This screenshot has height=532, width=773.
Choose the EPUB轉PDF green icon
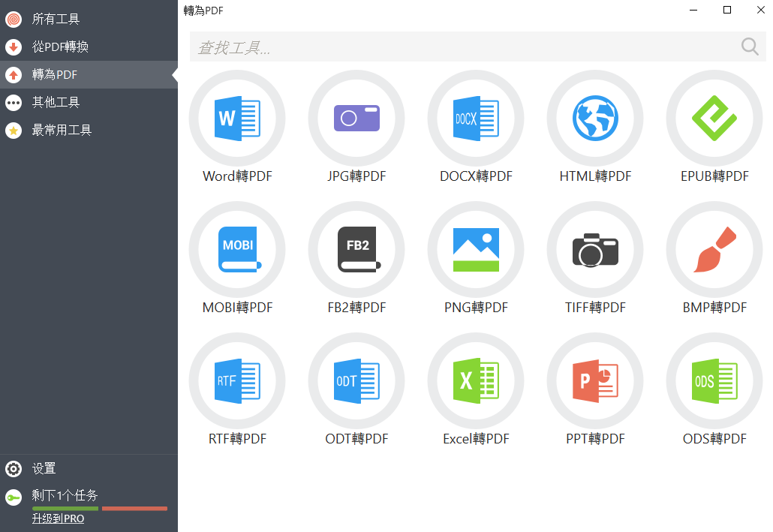tap(714, 119)
